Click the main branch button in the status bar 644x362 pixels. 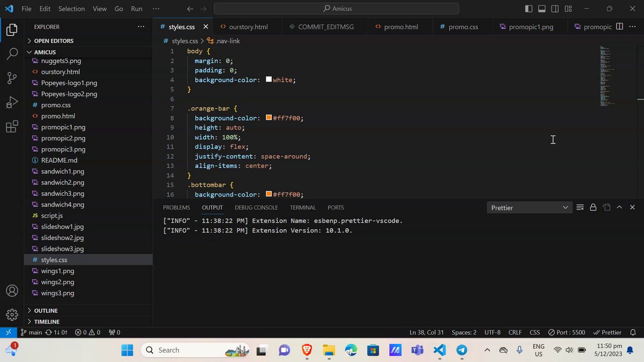point(31,332)
